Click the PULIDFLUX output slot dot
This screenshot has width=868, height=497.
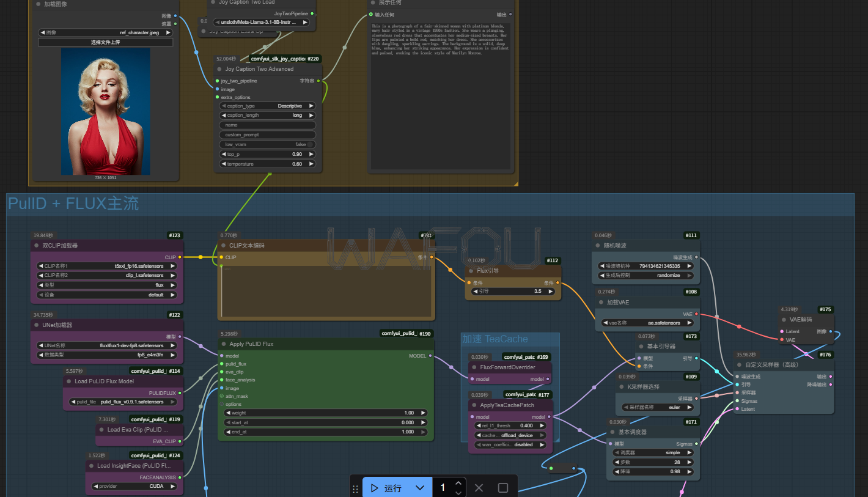180,393
